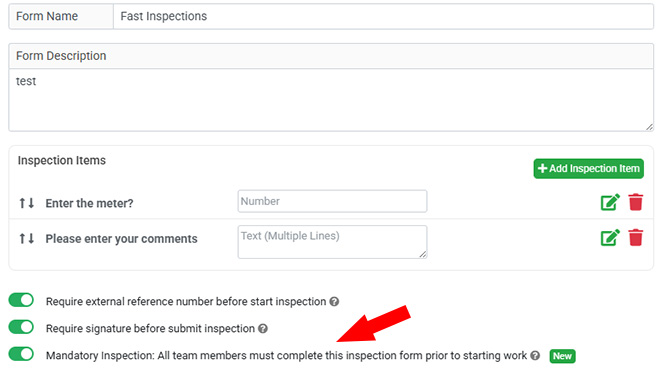
Task: Click the Form Description resize handle
Action: [649, 127]
